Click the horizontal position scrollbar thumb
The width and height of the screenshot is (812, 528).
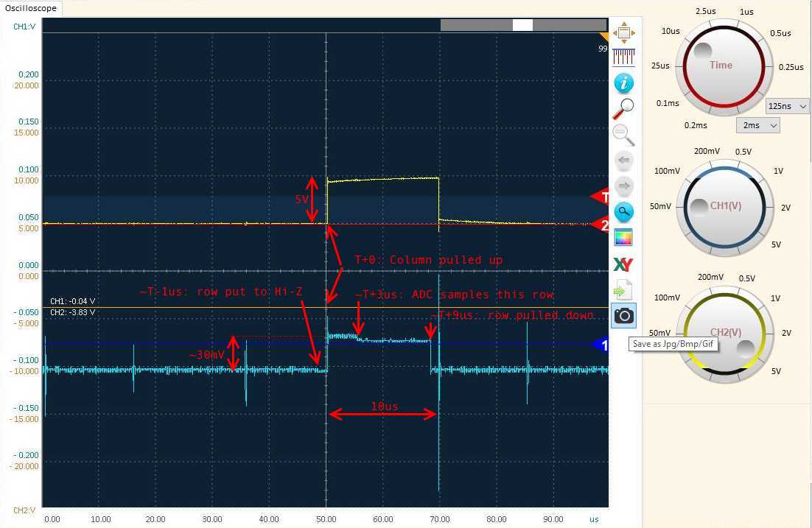[522, 24]
